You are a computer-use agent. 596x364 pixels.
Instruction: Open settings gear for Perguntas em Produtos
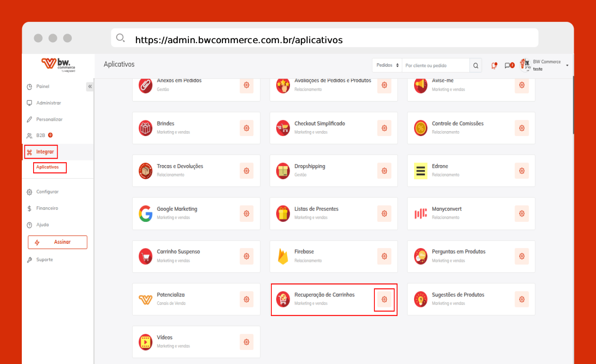522,256
